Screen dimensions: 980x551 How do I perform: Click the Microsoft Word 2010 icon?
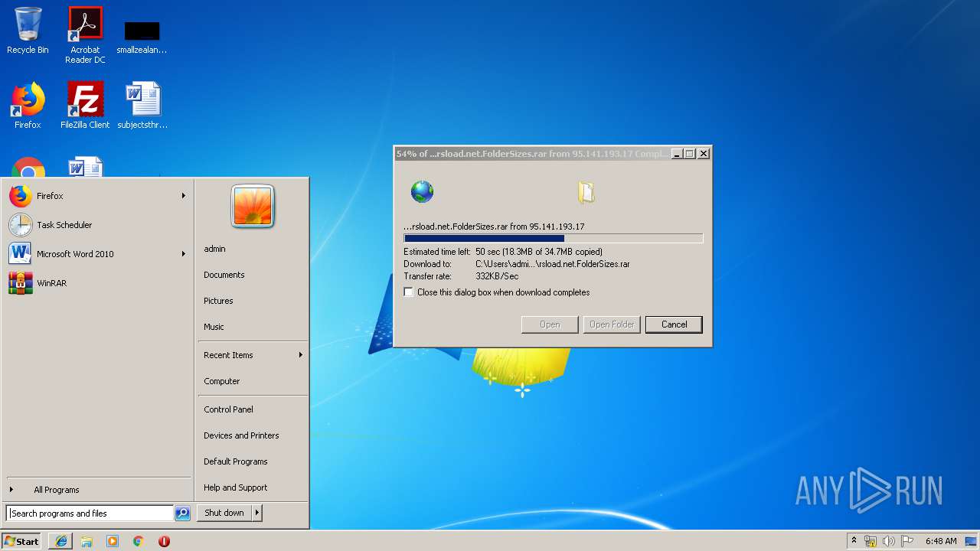tap(21, 254)
